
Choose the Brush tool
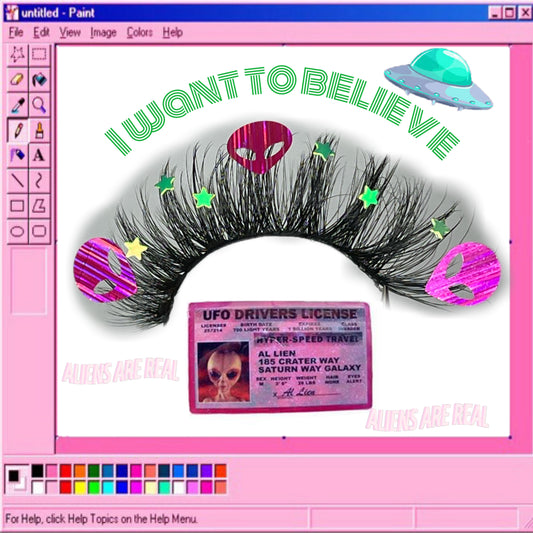click(39, 130)
